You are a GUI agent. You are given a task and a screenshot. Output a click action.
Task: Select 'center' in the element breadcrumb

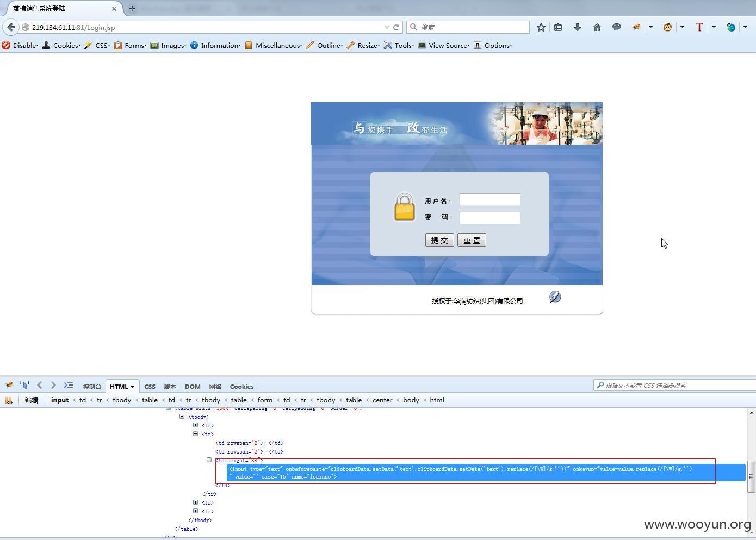click(382, 400)
